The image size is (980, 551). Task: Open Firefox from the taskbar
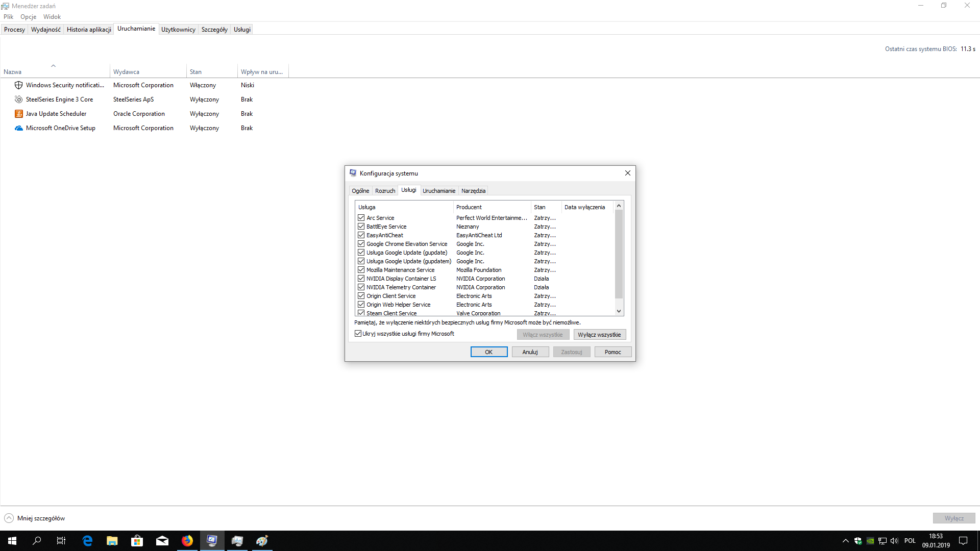click(187, 541)
